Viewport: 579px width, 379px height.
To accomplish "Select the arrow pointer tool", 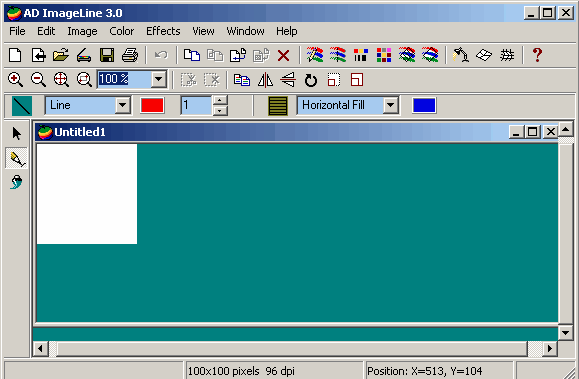I will coord(17,133).
